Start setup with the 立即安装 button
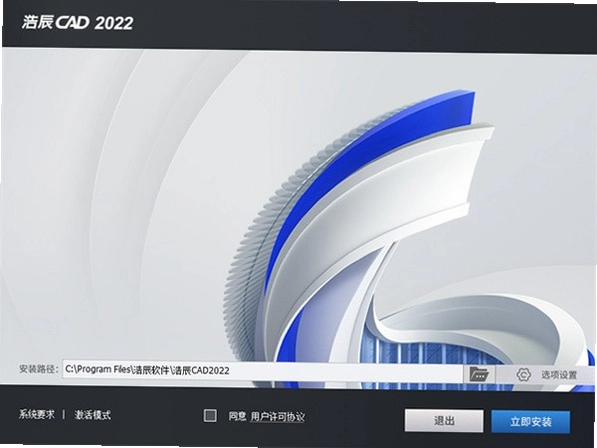Image resolution: width=597 pixels, height=448 pixels. point(531,421)
